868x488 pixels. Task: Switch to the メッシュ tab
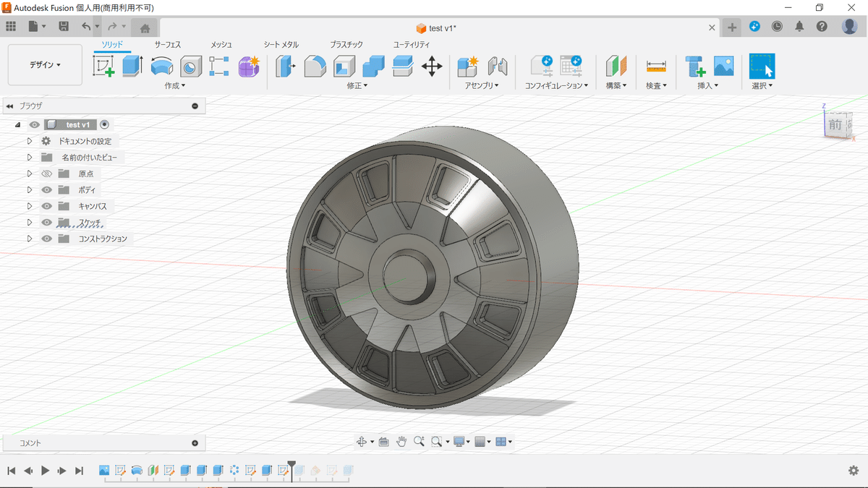pos(221,45)
